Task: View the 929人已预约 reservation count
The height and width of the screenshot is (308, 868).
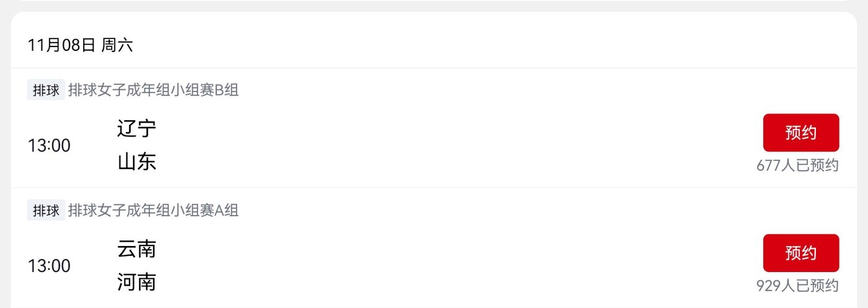Action: point(797,286)
